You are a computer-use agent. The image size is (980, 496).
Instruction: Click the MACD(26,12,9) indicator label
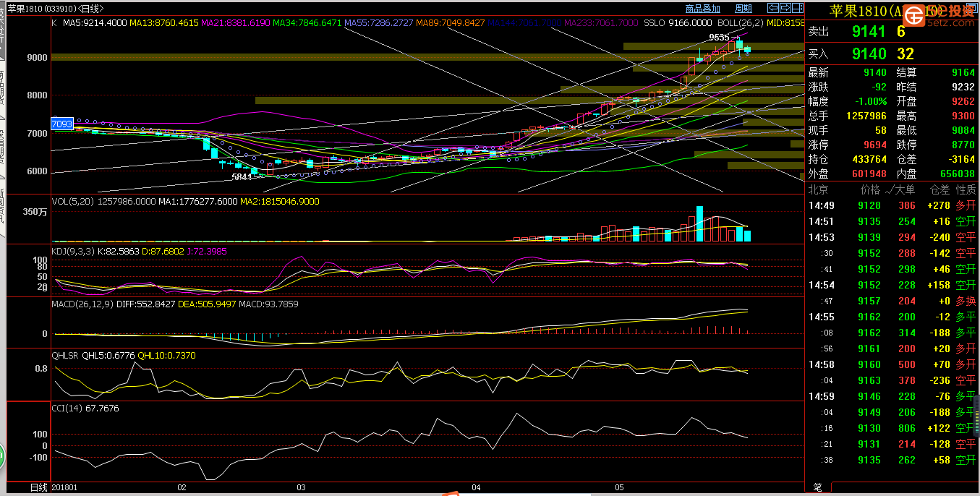82,304
